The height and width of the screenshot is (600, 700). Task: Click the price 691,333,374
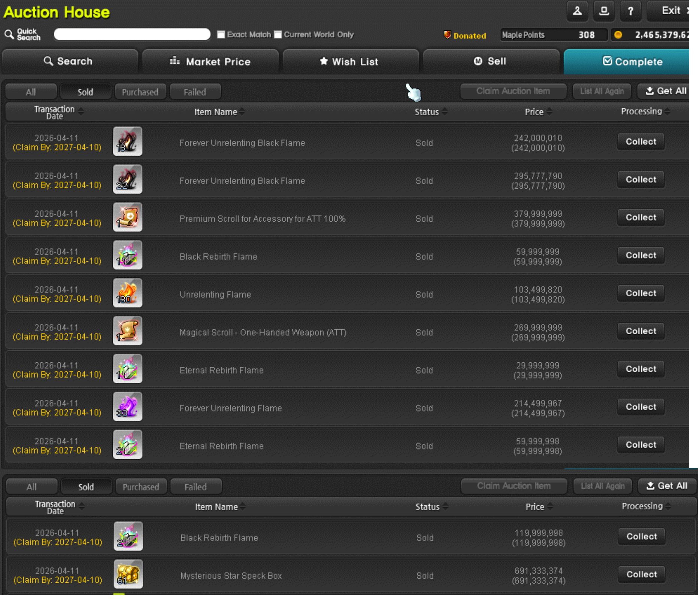pos(539,571)
